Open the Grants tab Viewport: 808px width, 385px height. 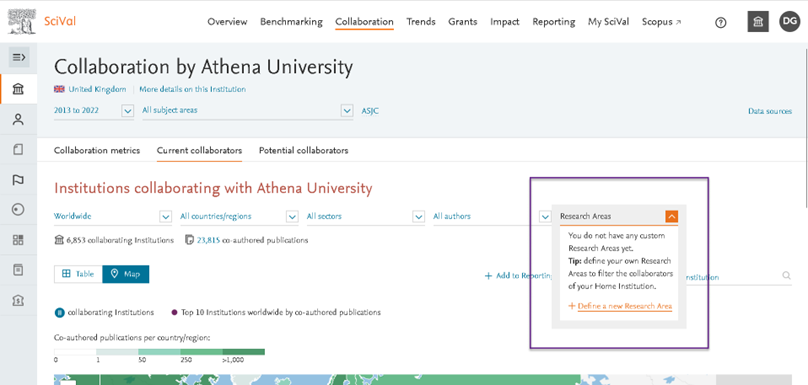[x=463, y=22]
